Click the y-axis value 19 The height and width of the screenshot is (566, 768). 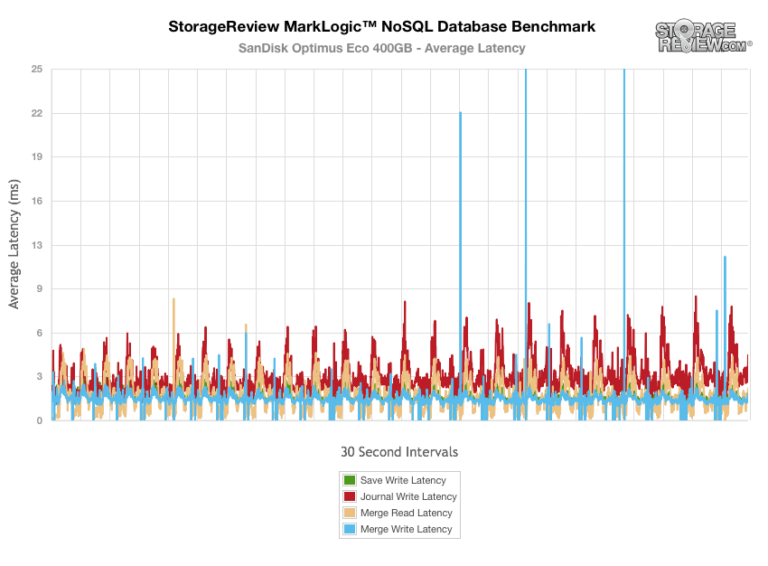(x=37, y=157)
